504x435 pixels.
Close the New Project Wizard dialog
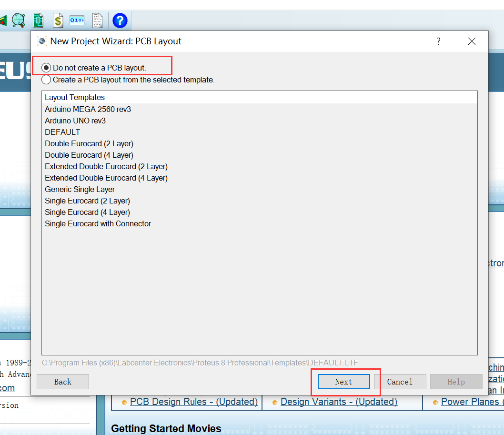(472, 41)
